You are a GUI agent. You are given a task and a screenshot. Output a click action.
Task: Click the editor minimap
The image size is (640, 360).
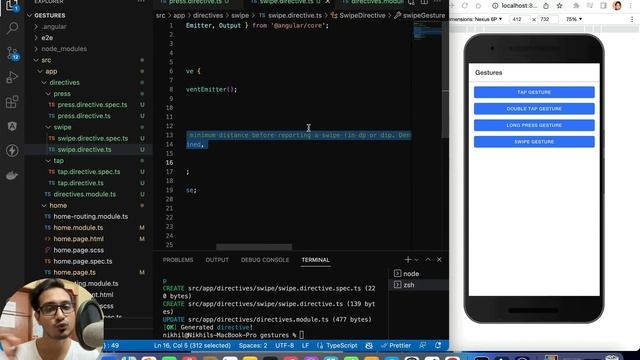(427, 31)
